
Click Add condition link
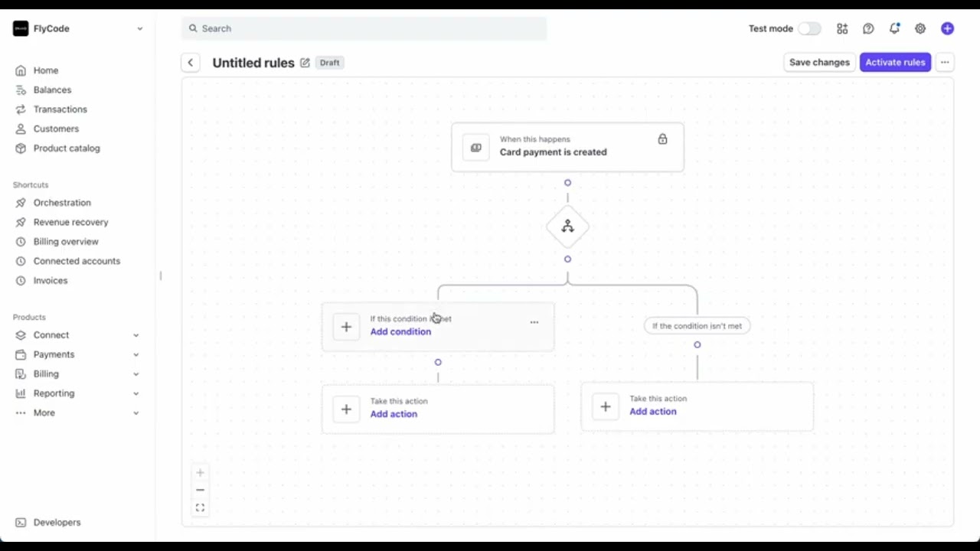point(400,332)
